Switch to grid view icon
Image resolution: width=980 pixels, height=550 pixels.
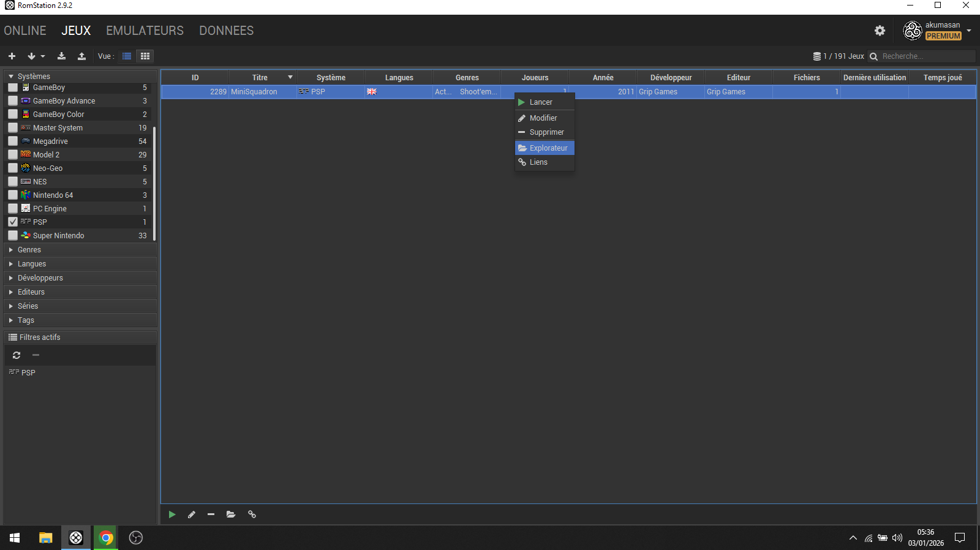(x=145, y=56)
